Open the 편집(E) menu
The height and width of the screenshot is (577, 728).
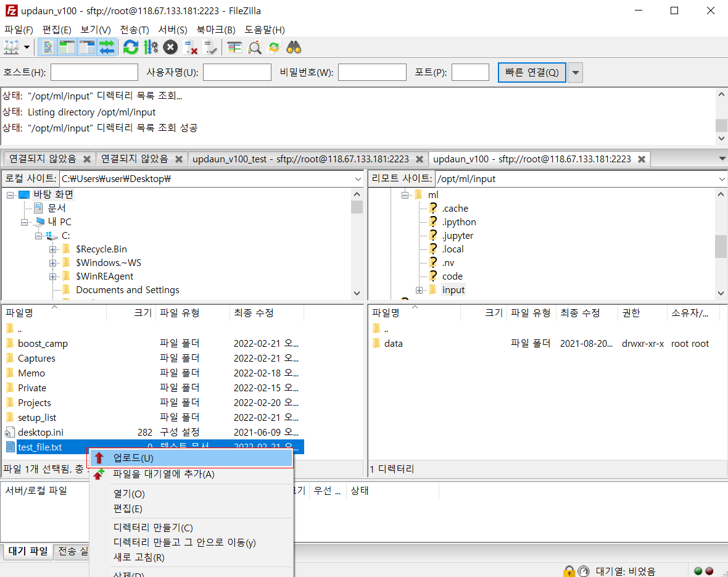[x=57, y=30]
